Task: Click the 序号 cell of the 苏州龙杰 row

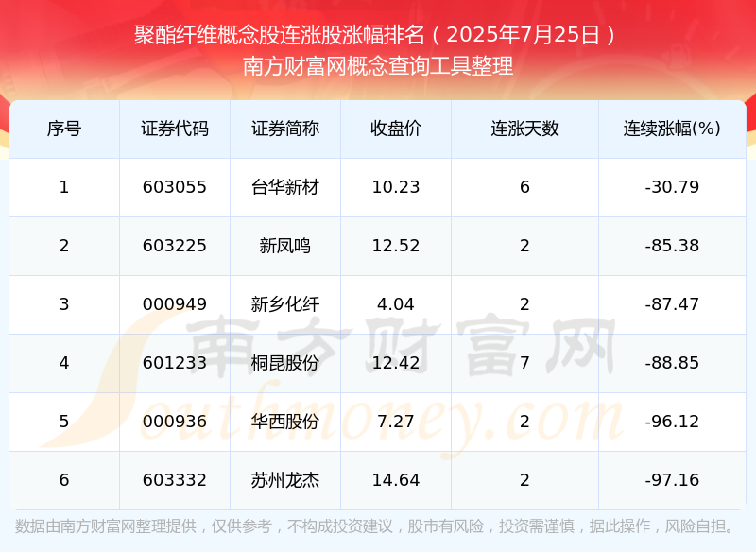Action: click(x=64, y=480)
